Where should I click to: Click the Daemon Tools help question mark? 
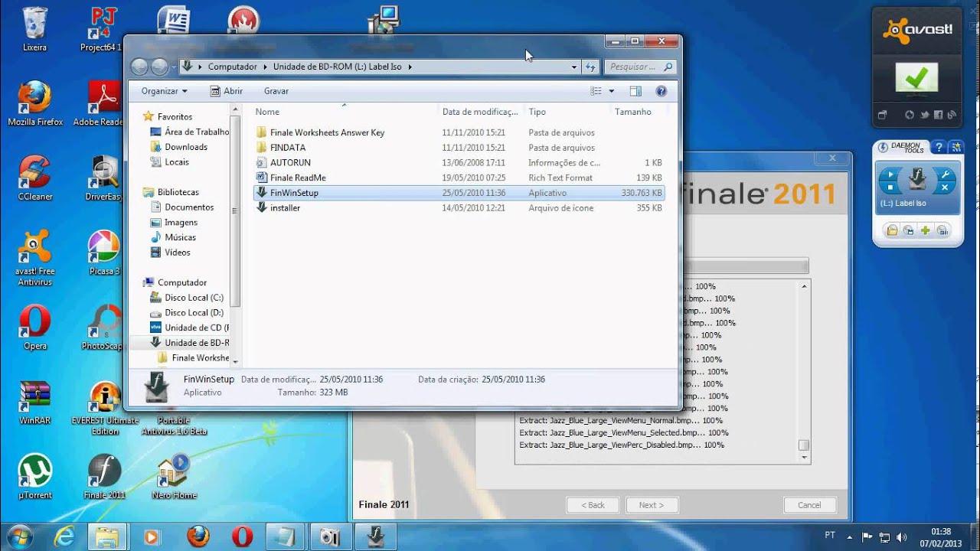pyautogui.click(x=939, y=148)
